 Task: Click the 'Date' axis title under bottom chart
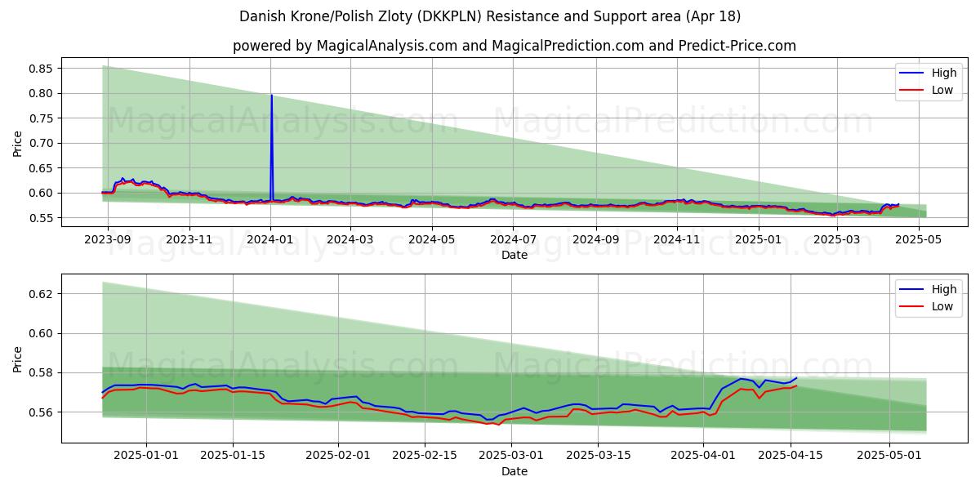(514, 471)
